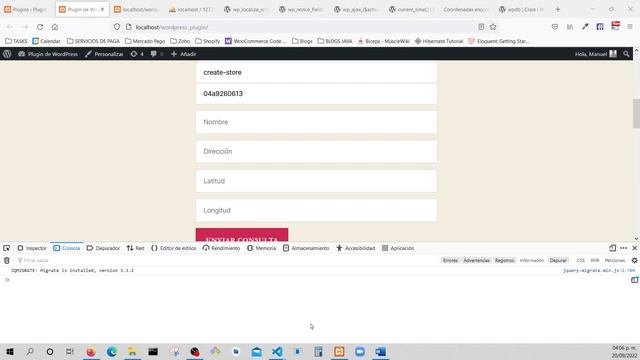Toggle the Advertencias log filter

pyautogui.click(x=476, y=260)
